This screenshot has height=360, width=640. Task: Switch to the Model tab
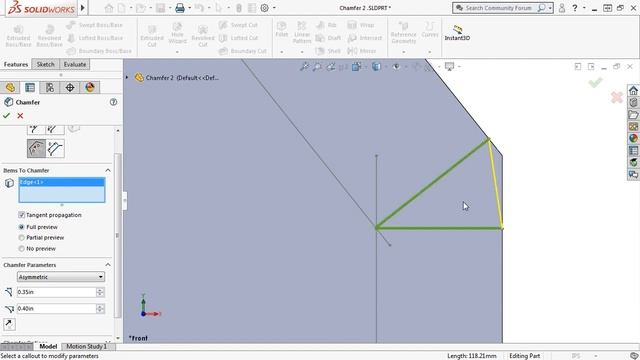click(48, 347)
